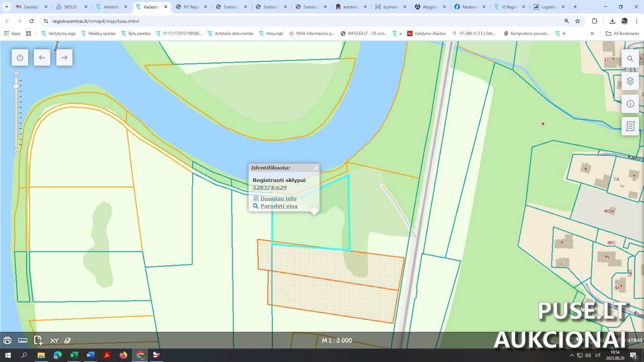Go to previous map view arrow

click(x=42, y=57)
